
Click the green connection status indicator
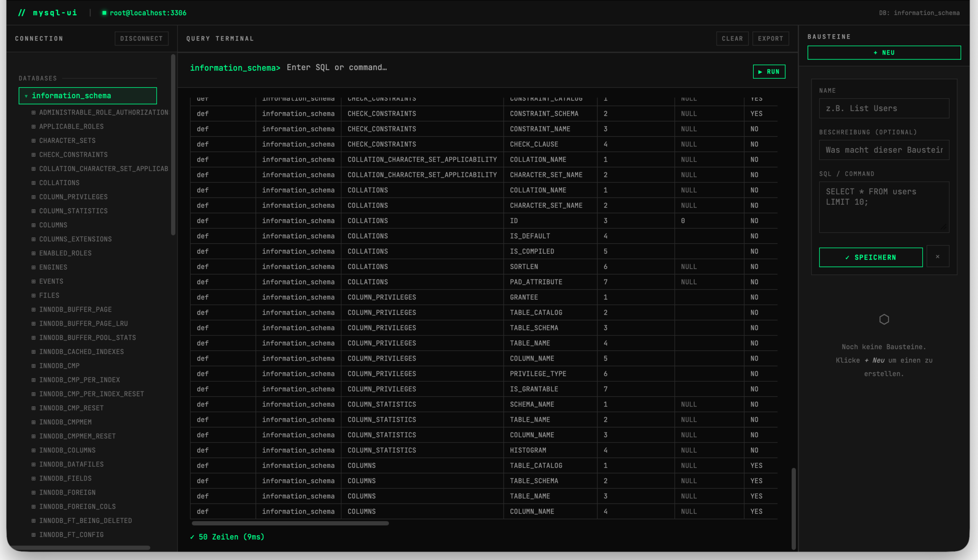click(x=104, y=13)
